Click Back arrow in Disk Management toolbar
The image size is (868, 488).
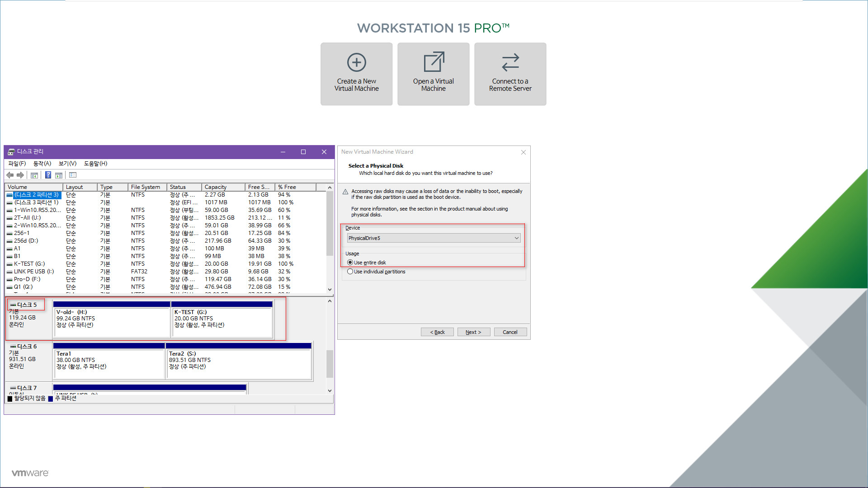(10, 175)
